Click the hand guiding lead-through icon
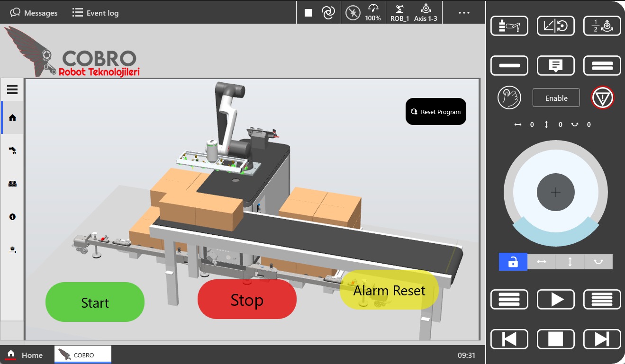 (x=509, y=98)
